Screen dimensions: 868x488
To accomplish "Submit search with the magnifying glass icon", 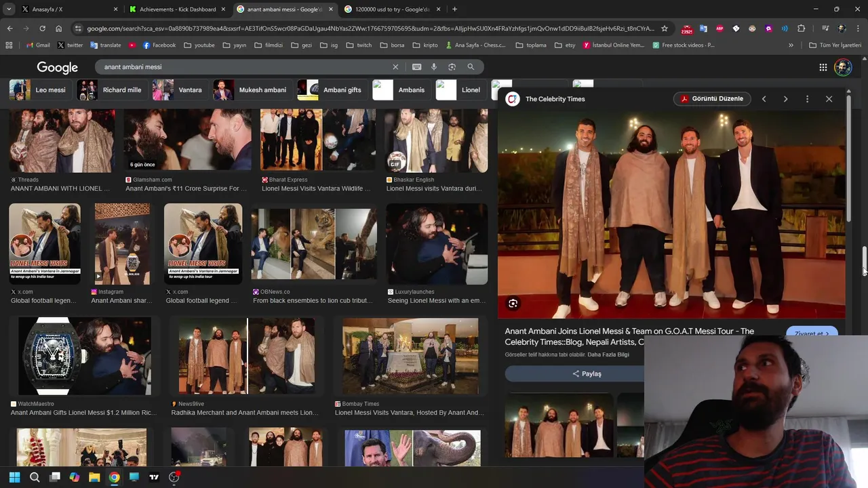I will point(471,67).
